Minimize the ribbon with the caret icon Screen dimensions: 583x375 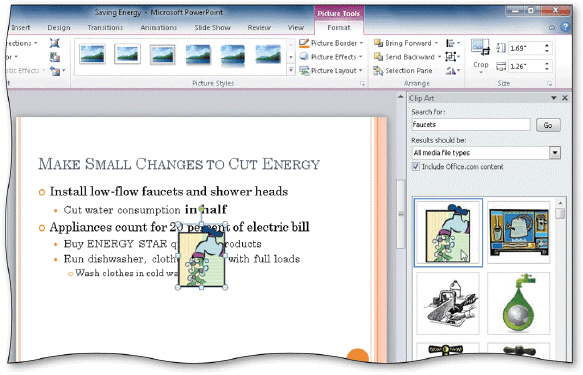tap(552, 28)
